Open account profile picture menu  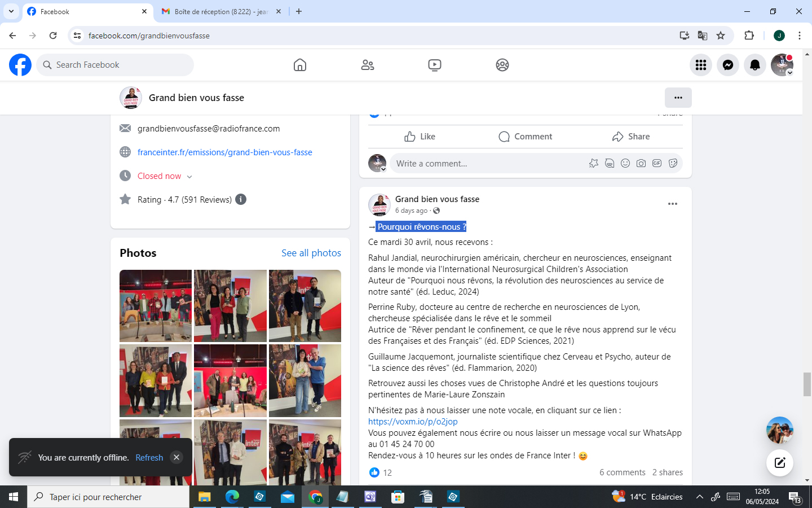782,65
